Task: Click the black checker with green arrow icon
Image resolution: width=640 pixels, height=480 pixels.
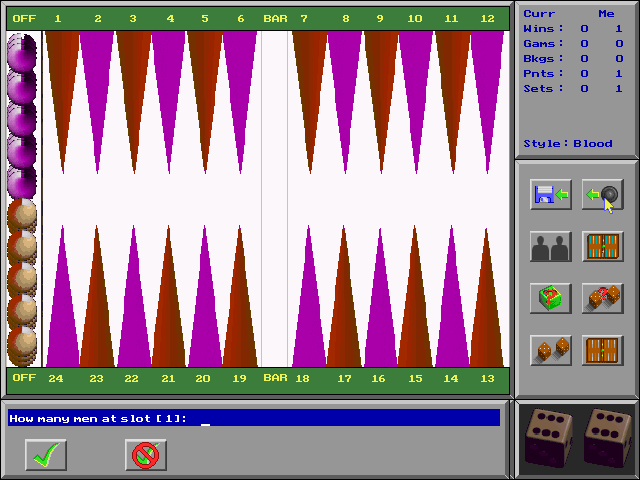Action: pos(602,195)
